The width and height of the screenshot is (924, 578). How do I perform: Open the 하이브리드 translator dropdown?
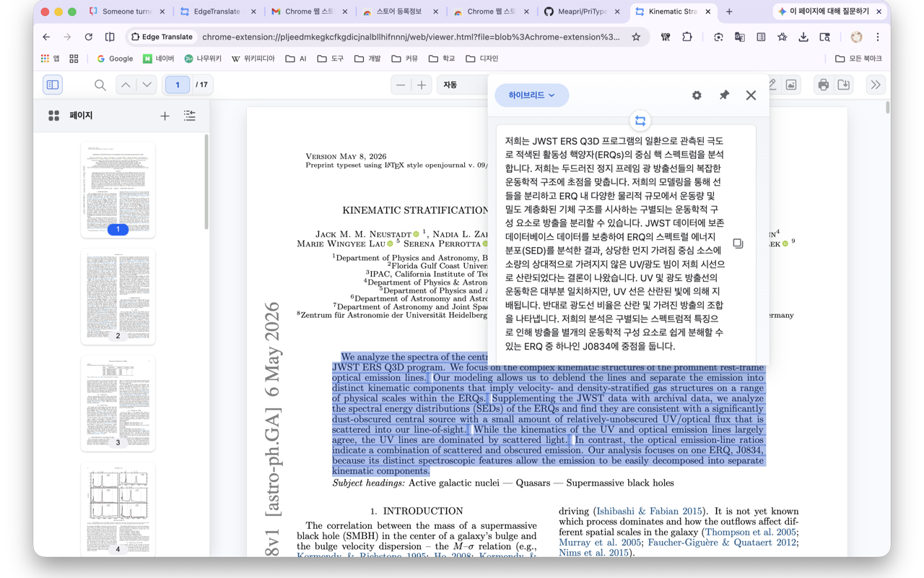pyautogui.click(x=532, y=95)
